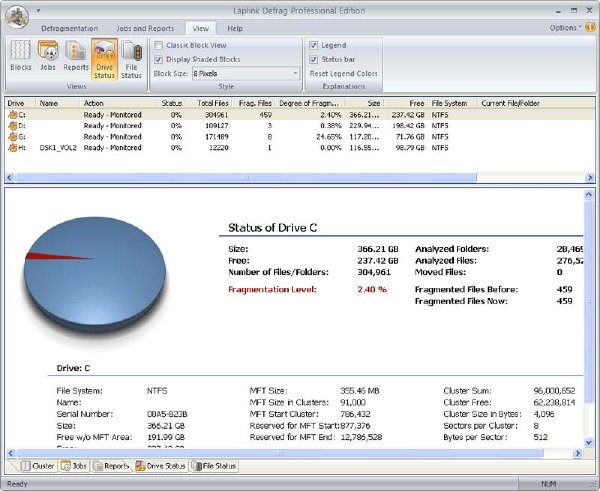This screenshot has height=491, width=600.
Task: Switch to the Reports bottom tab
Action: [x=112, y=466]
